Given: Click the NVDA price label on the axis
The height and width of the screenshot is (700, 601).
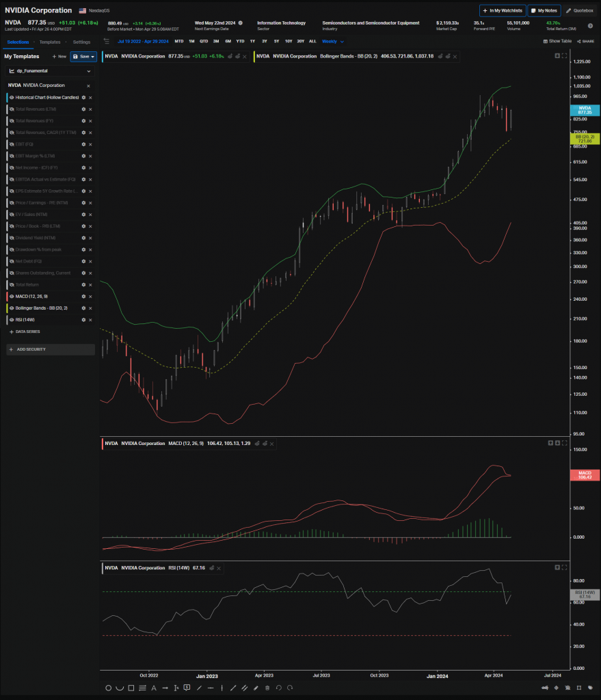Looking at the screenshot, I should pyautogui.click(x=585, y=110).
